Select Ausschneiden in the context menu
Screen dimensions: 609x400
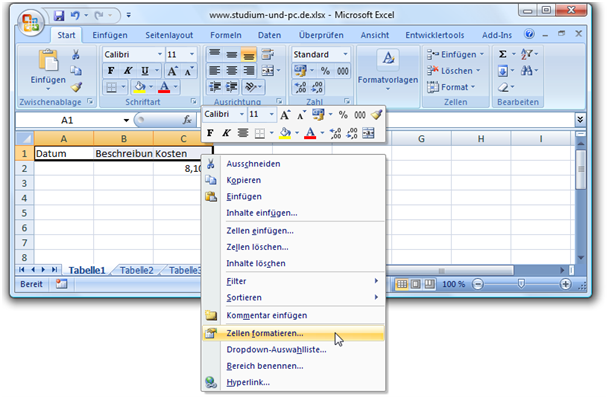[x=294, y=164]
